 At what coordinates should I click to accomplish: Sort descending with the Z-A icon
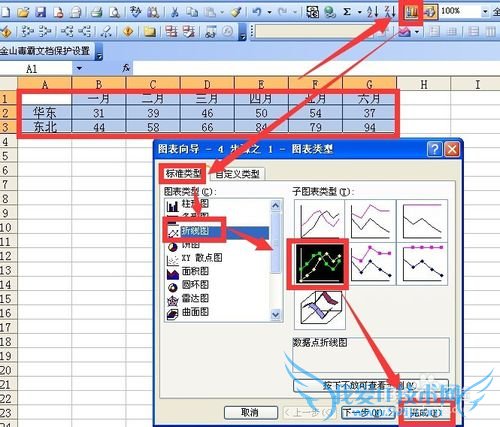390,12
